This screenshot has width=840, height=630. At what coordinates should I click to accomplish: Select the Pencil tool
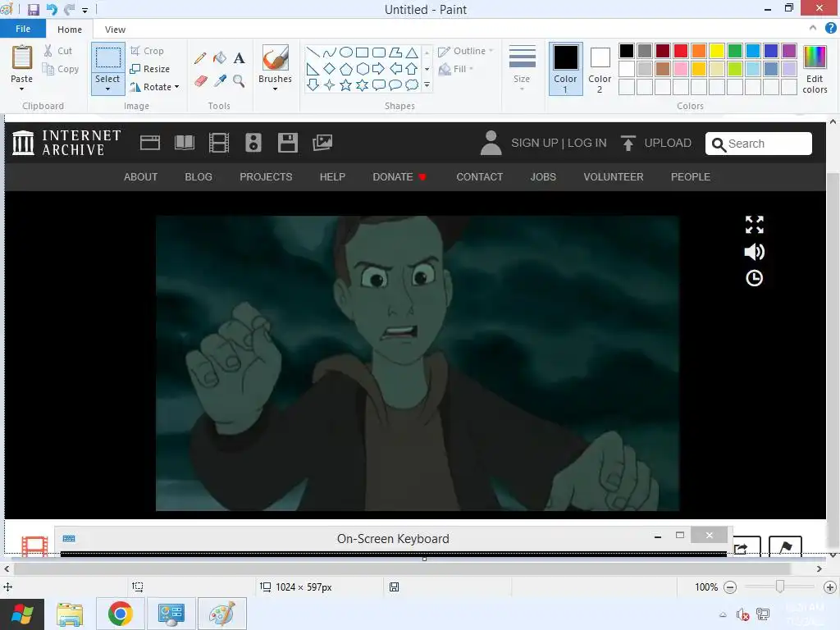click(x=200, y=58)
